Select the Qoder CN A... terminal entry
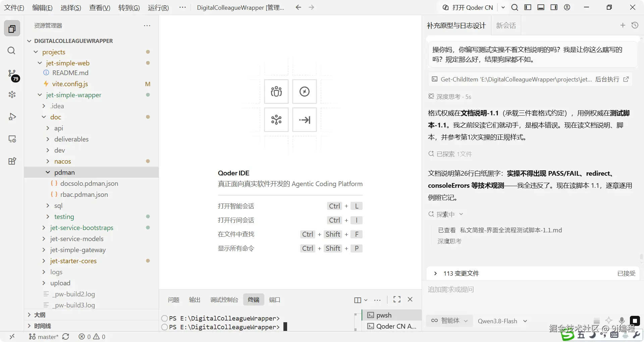 tap(392, 326)
